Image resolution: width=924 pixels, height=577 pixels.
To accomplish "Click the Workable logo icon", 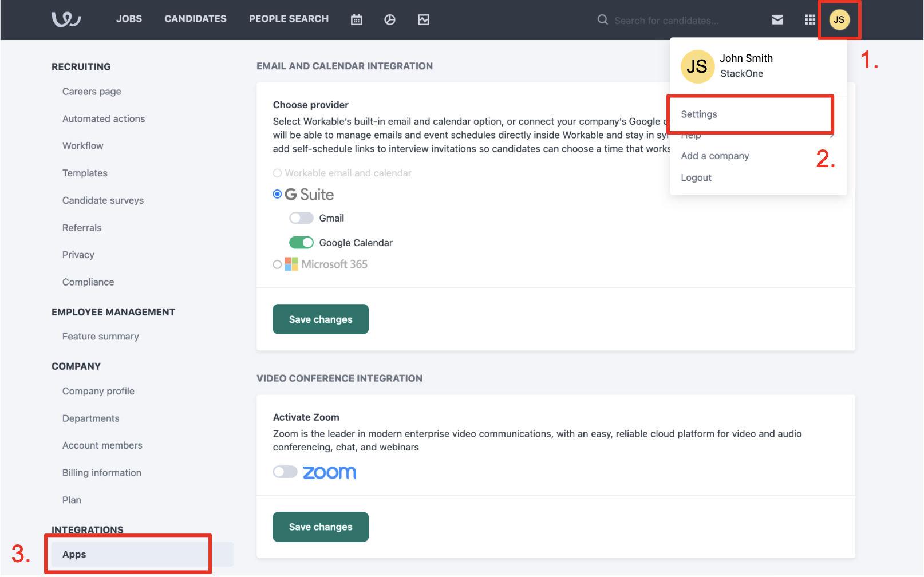I will [66, 19].
